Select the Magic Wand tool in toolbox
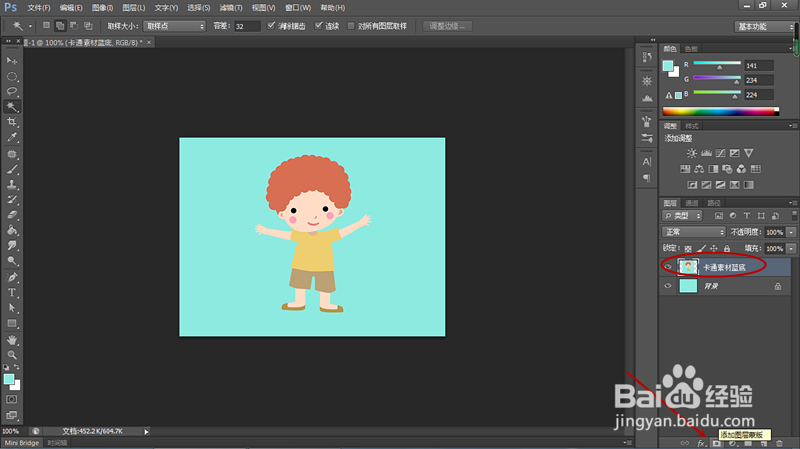The width and height of the screenshot is (800, 449). [12, 107]
